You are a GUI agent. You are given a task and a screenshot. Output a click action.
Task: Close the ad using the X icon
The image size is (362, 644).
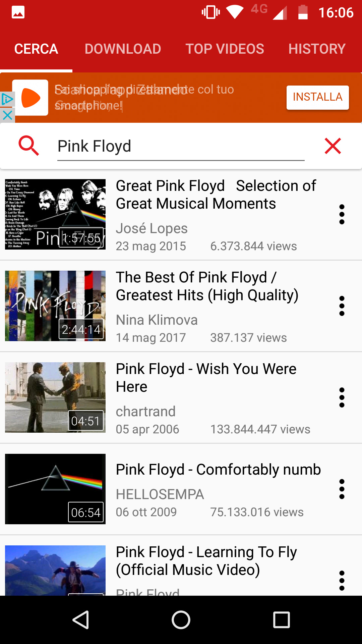pyautogui.click(x=7, y=115)
